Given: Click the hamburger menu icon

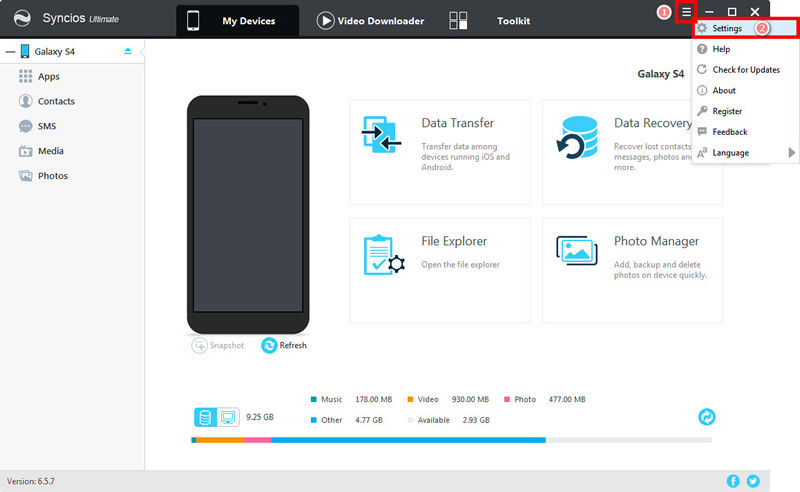Looking at the screenshot, I should pos(686,11).
